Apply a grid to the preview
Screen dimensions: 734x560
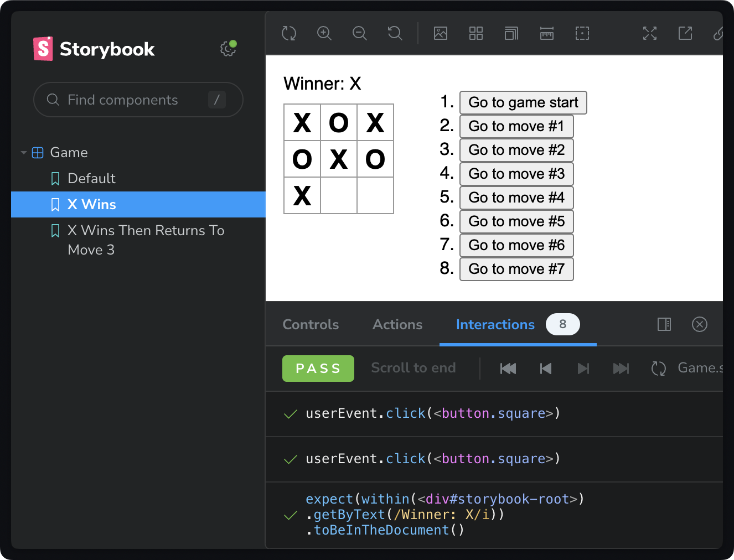[475, 33]
